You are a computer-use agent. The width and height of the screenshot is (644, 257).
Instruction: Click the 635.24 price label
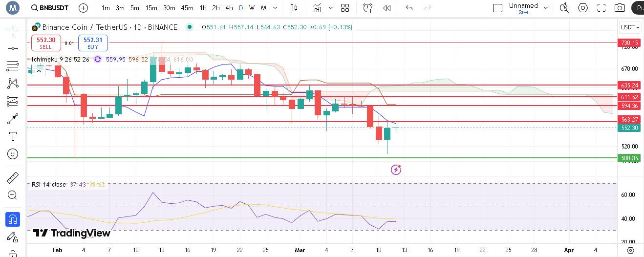630,85
